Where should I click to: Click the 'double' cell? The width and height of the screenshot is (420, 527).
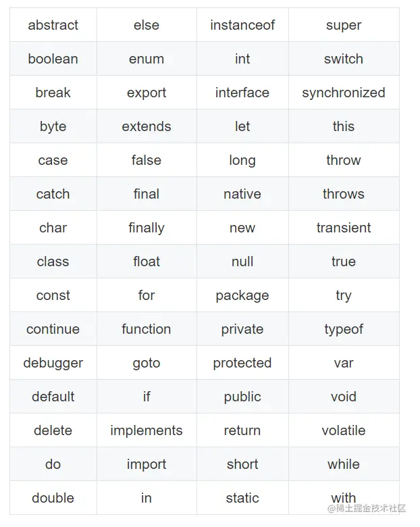[x=53, y=498]
